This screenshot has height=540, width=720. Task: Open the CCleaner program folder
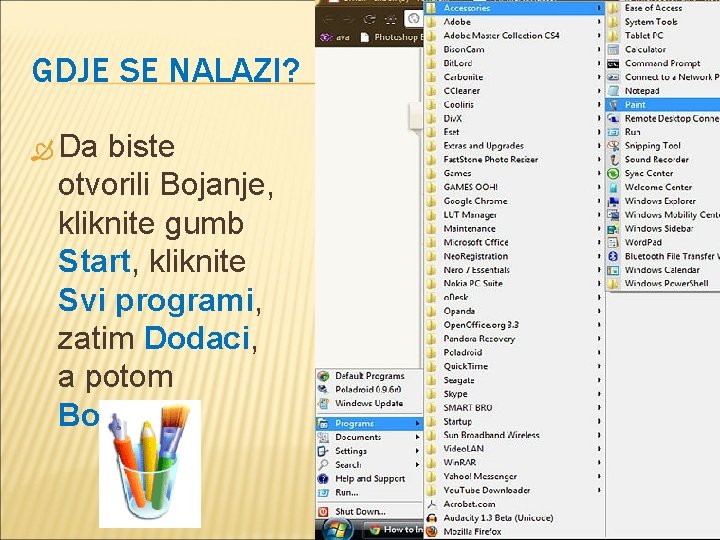point(513,91)
